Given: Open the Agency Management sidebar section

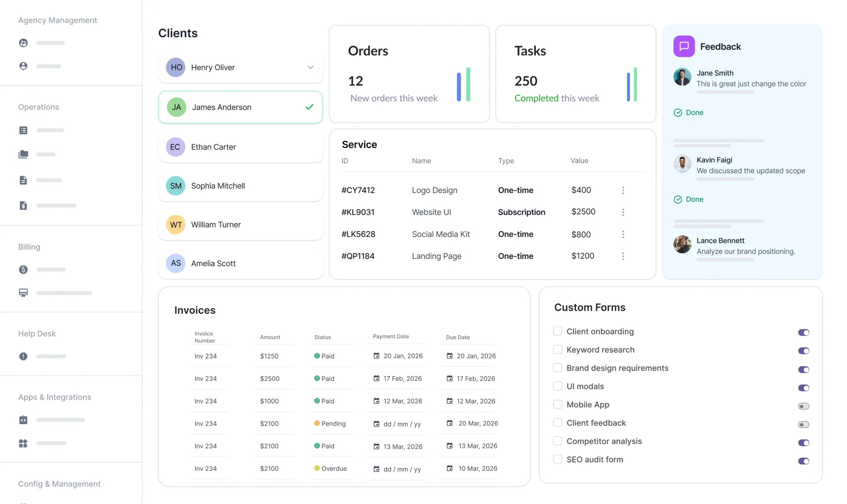Looking at the screenshot, I should pyautogui.click(x=57, y=20).
